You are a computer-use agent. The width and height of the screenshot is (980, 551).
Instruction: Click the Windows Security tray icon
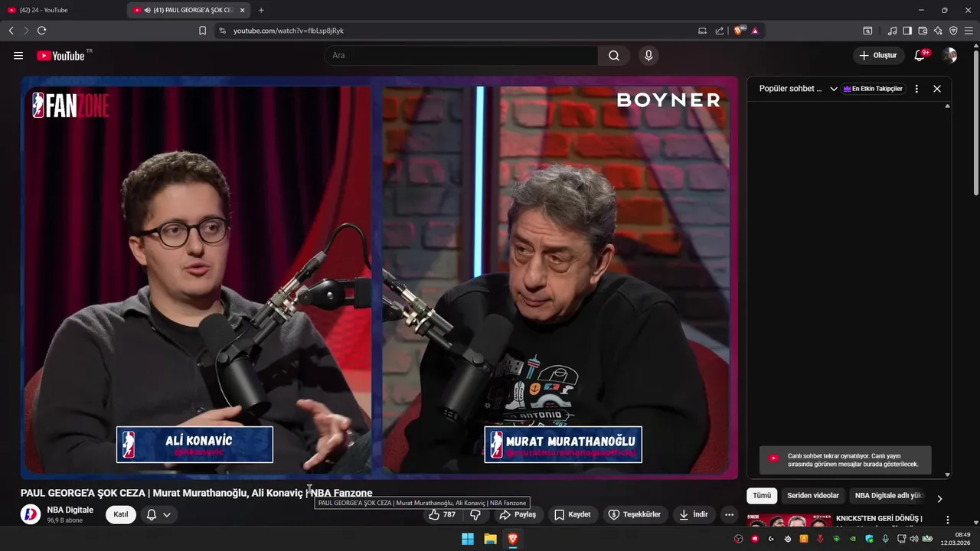click(x=868, y=539)
